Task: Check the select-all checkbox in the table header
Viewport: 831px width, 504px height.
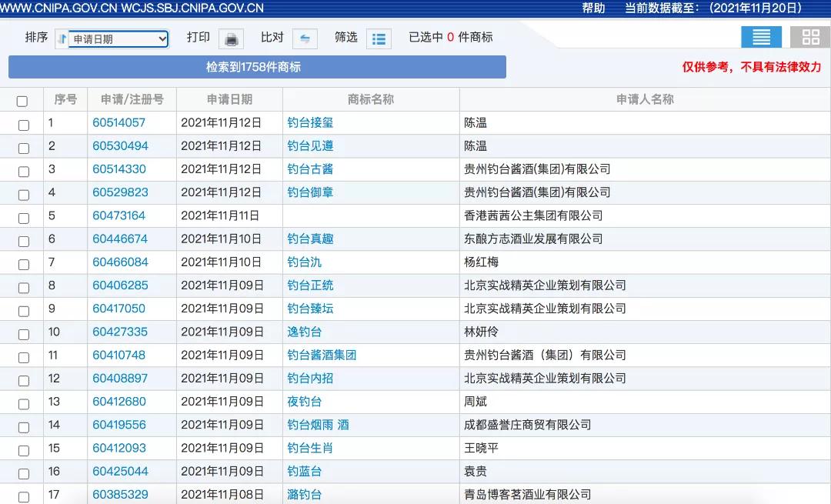Action: point(22,100)
